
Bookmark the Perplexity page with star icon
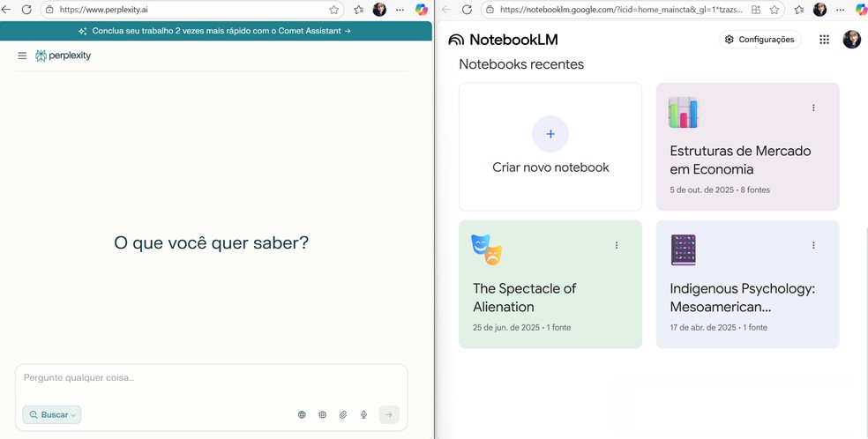[x=333, y=10]
